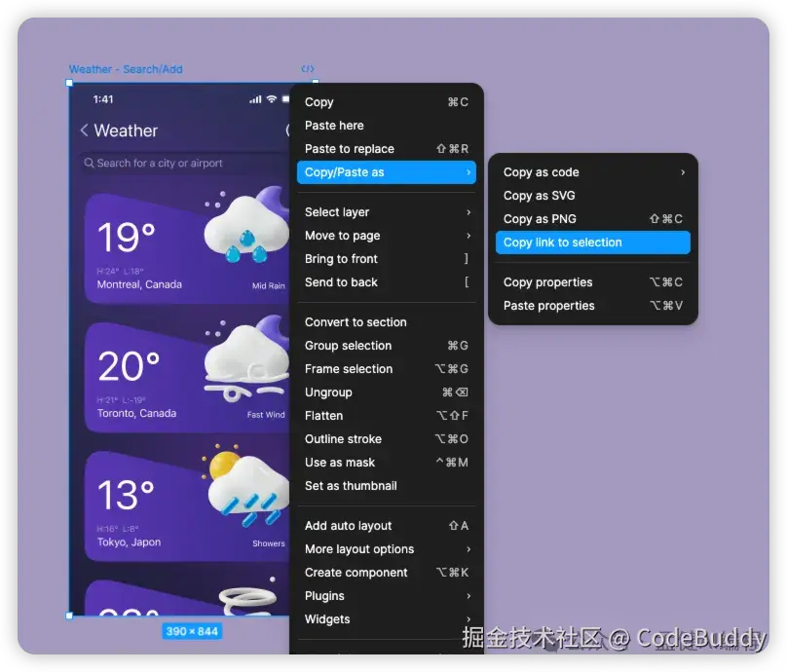Choose Copy as SVG
This screenshot has height=672, width=787.
tap(593, 196)
